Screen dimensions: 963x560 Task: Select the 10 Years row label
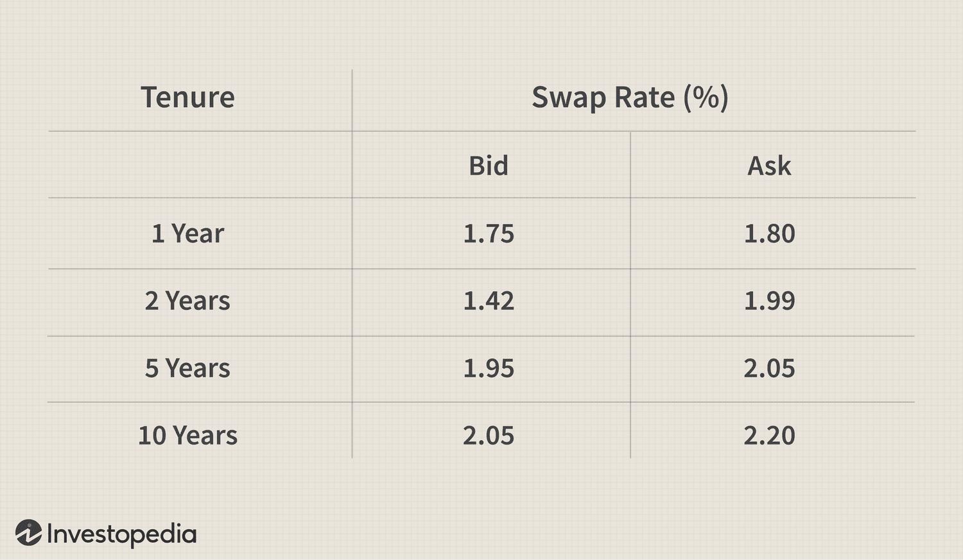pos(187,436)
